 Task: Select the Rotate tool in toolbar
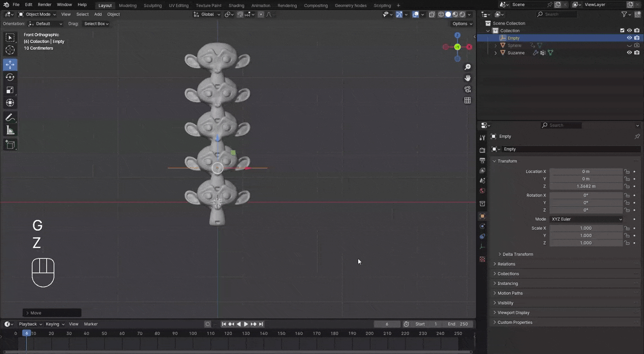click(10, 77)
